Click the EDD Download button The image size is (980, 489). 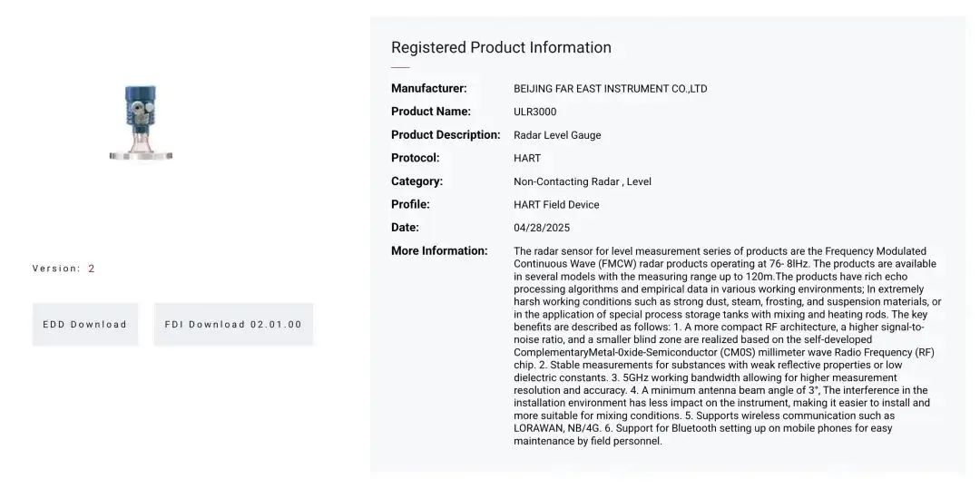85,325
